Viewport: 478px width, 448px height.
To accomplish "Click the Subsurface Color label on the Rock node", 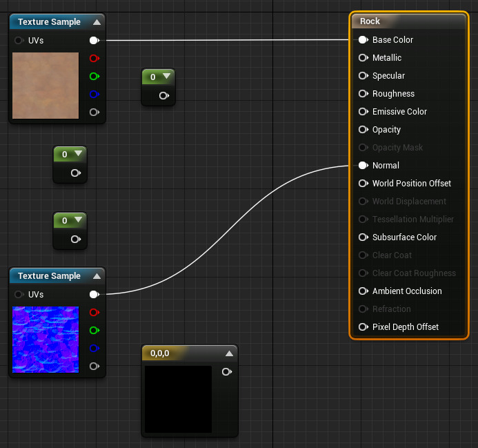I will click(404, 237).
